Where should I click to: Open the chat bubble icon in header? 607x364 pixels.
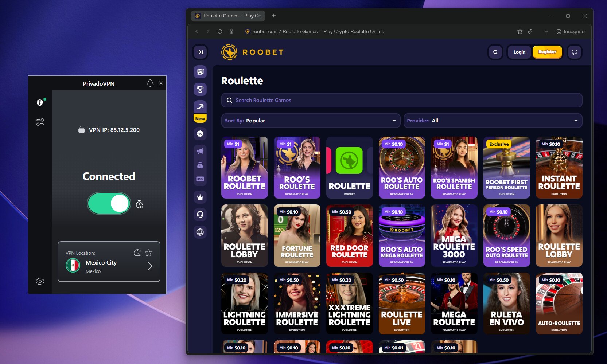(x=575, y=52)
